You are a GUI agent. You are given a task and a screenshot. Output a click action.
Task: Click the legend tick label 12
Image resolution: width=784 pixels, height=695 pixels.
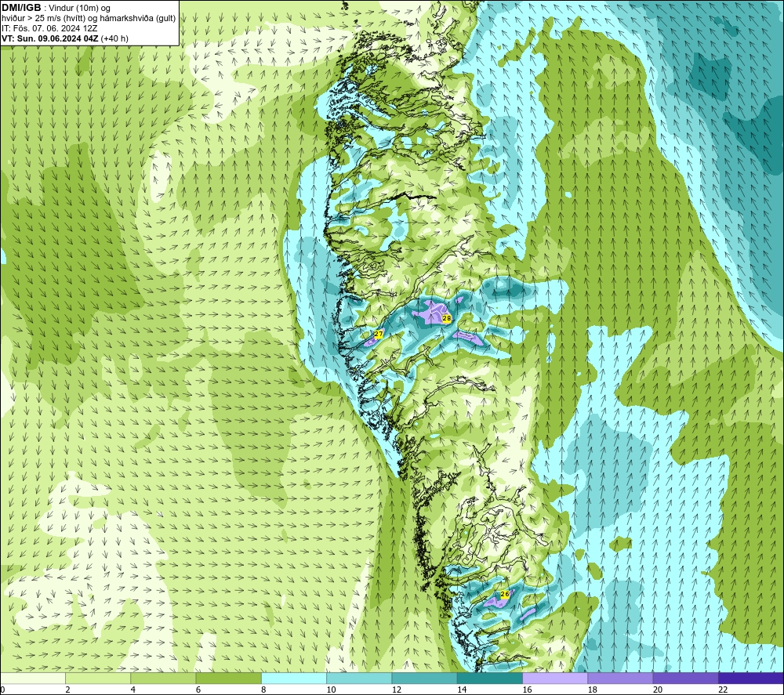click(x=397, y=690)
